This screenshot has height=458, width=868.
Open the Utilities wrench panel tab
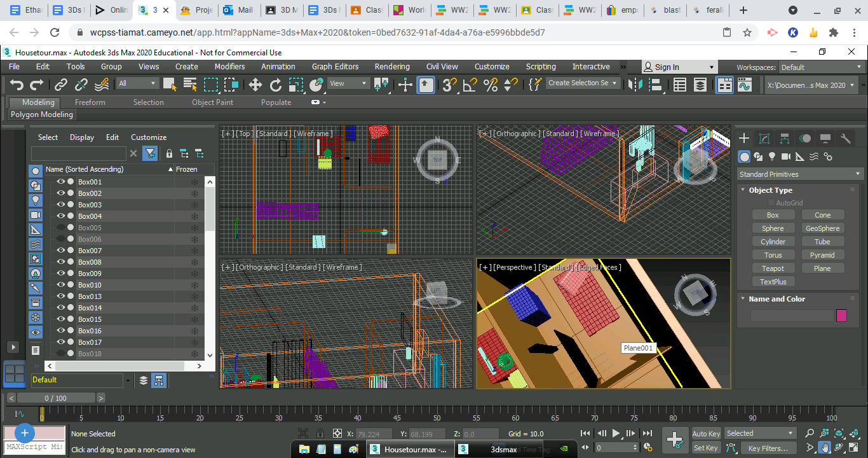click(846, 138)
